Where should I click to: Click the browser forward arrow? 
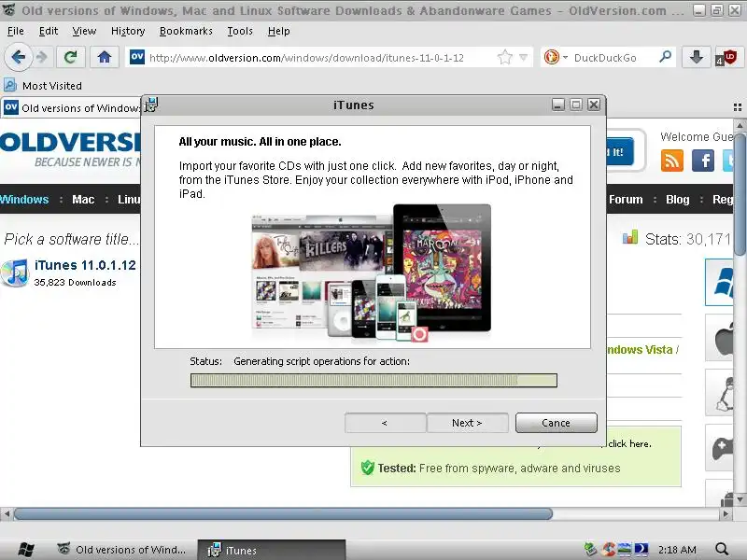coord(42,58)
